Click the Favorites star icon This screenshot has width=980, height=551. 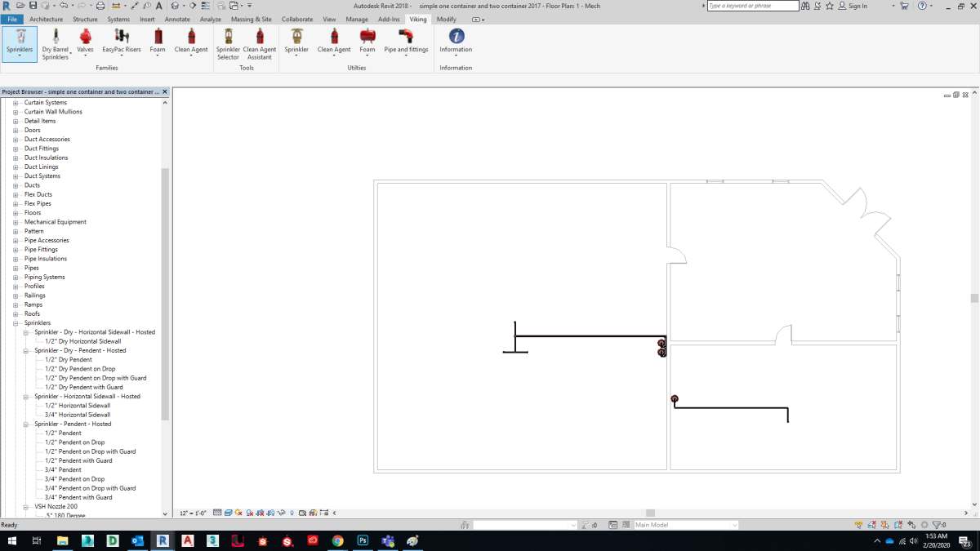click(x=830, y=6)
